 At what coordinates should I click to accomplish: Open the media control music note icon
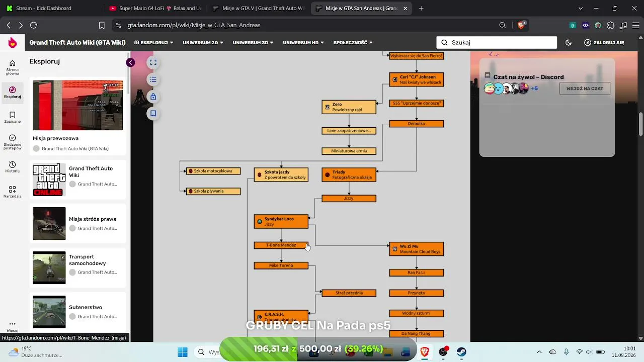(x=623, y=25)
